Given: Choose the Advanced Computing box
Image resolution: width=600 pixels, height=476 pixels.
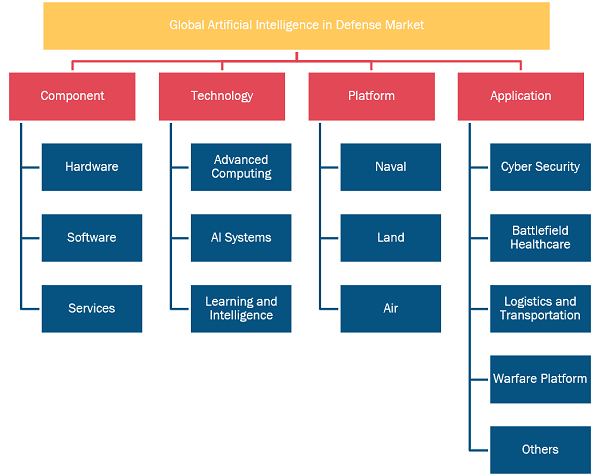Looking at the screenshot, I should (241, 167).
